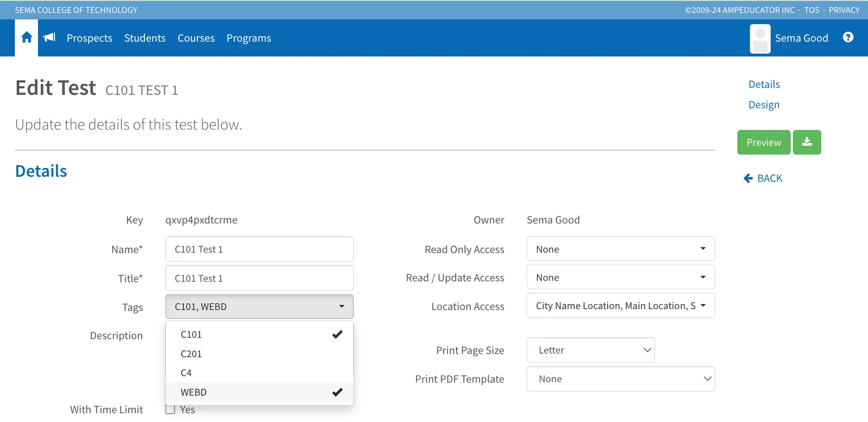This screenshot has height=422, width=868.
Task: Open the TOS link
Action: coord(811,10)
